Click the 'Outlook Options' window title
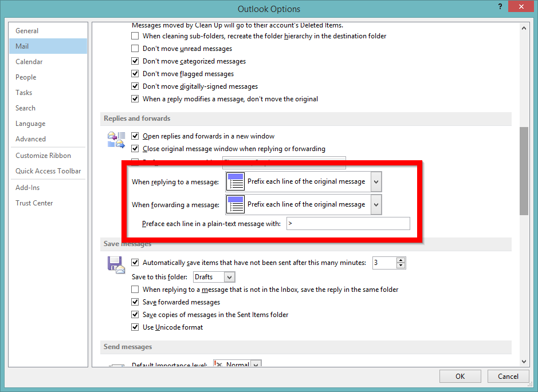Screen dimensions: 538x392 click(269, 9)
